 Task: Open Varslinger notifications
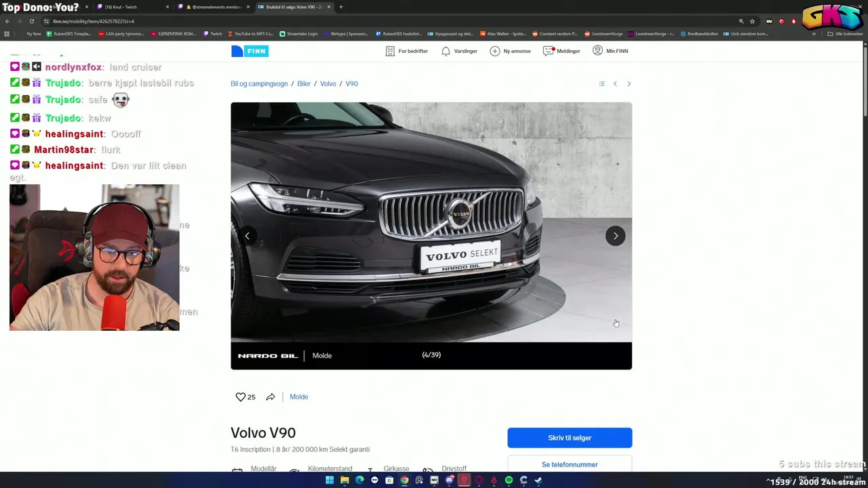coord(459,51)
